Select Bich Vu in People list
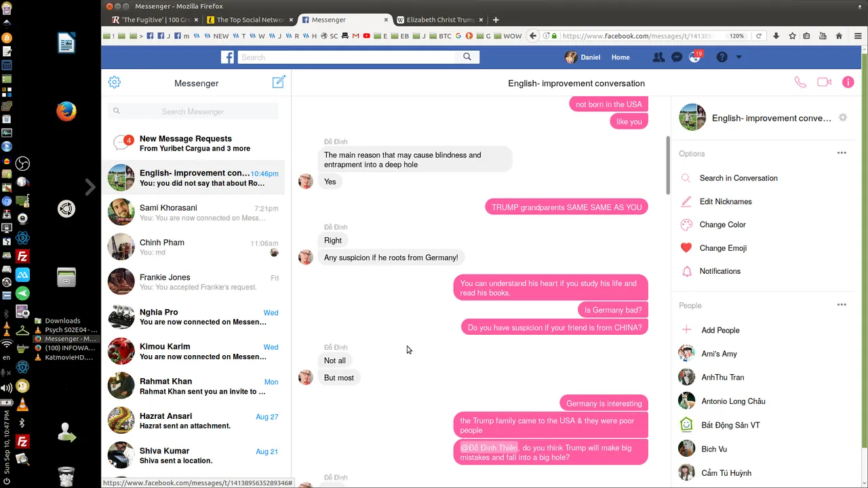 (x=714, y=449)
